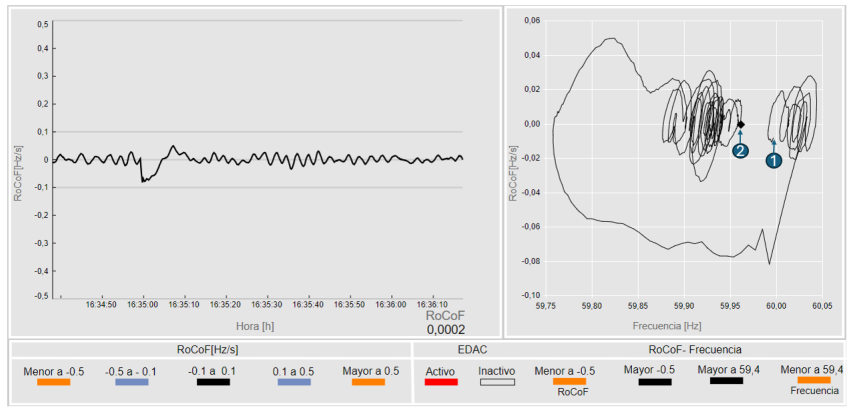This screenshot has height=415, width=854.
Task: Click the 59,85 frequency tick label
Action: coord(638,305)
